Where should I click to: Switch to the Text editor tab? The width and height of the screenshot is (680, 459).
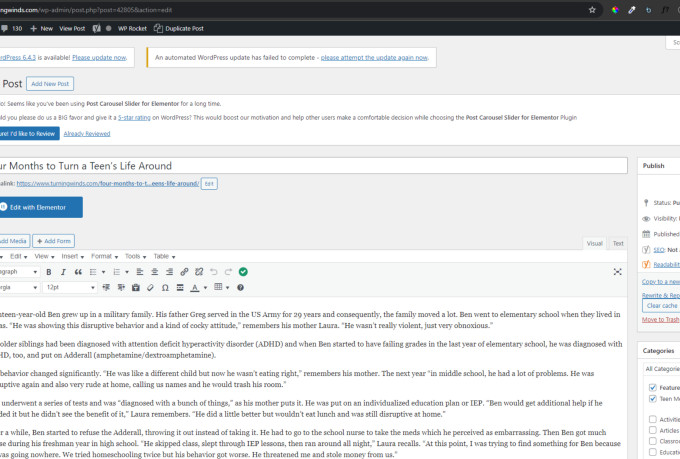coord(618,243)
